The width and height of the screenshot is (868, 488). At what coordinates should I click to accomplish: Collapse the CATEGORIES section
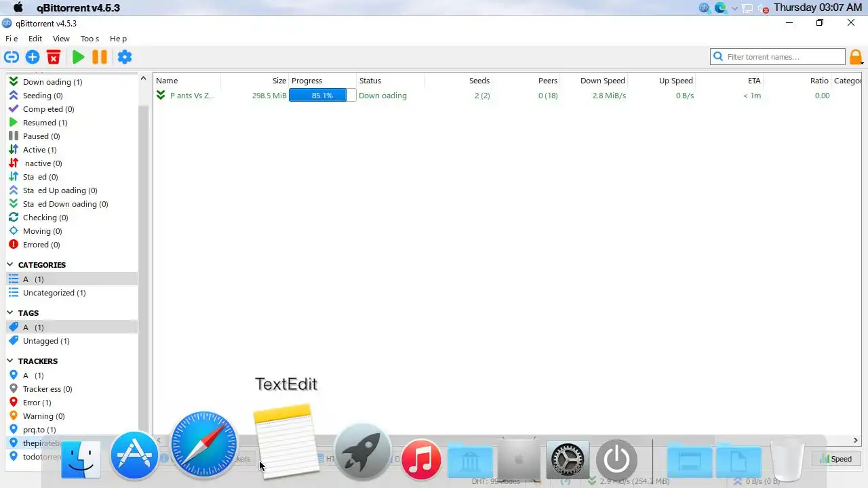[x=10, y=265]
